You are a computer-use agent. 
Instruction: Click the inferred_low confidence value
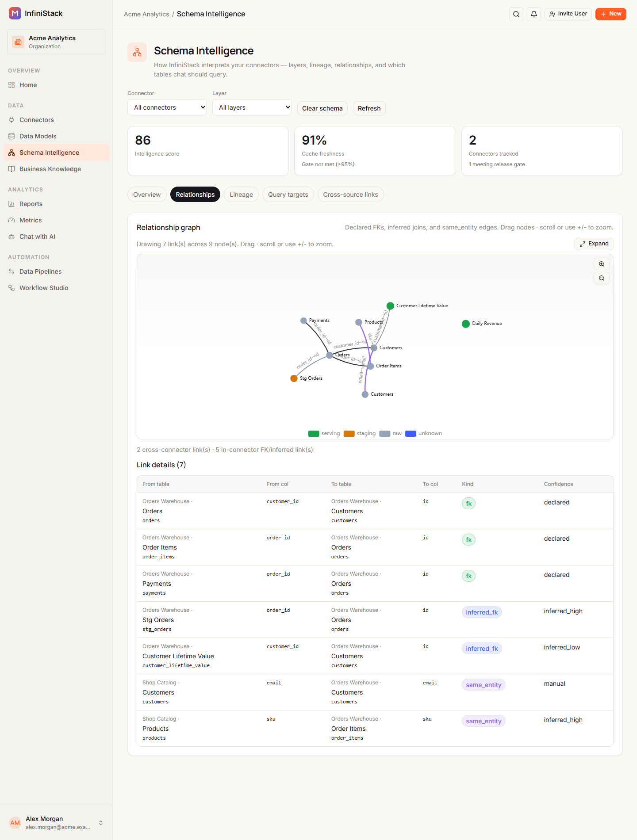click(562, 647)
